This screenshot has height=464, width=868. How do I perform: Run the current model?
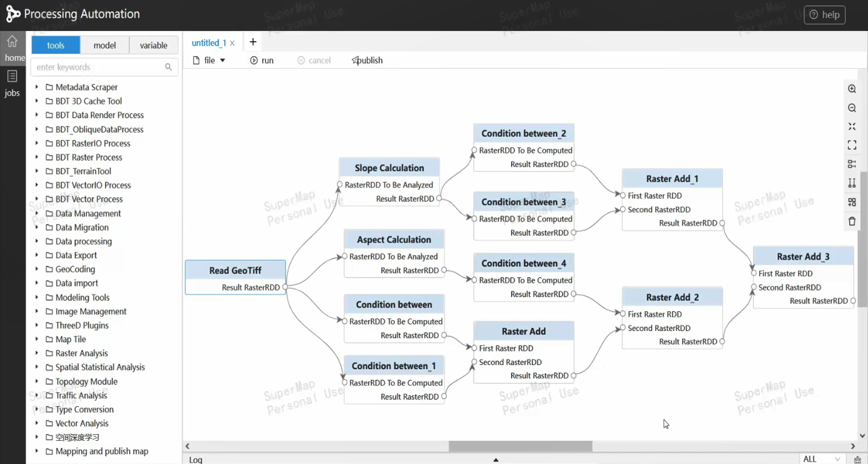point(262,60)
